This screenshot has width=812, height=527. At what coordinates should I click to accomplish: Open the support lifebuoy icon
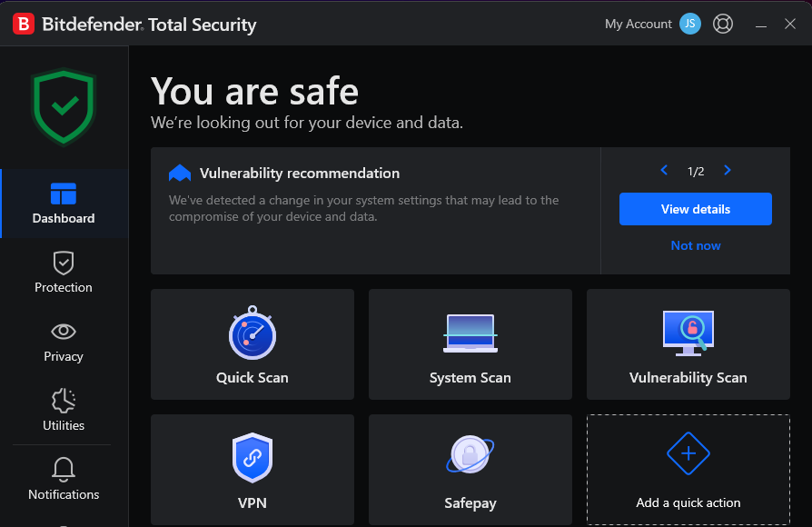tap(722, 24)
